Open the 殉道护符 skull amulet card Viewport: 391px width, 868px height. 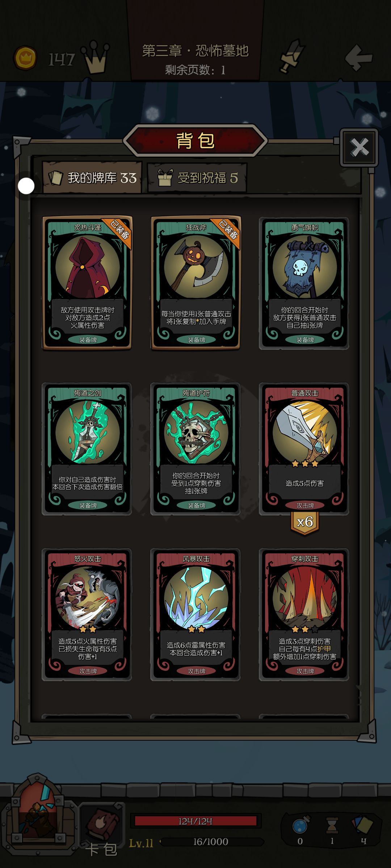coord(195,448)
